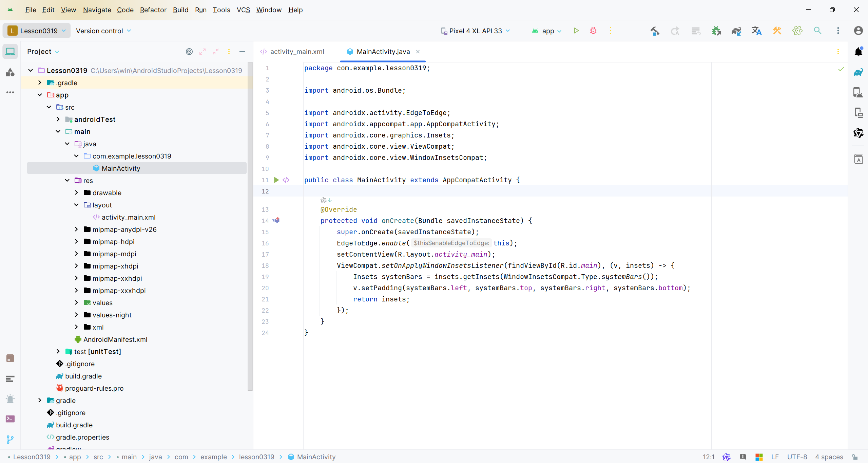
Task: Open the File menu
Action: tap(31, 10)
